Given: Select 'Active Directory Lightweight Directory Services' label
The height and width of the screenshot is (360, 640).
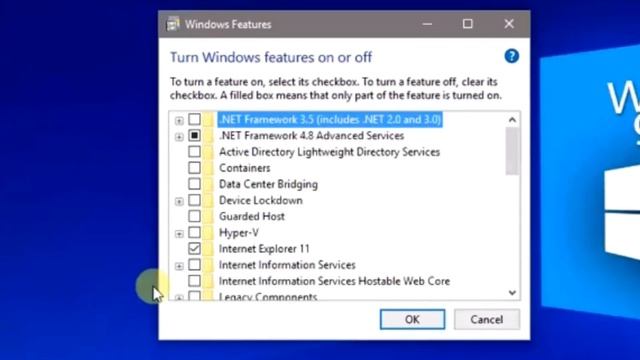Looking at the screenshot, I should (x=329, y=152).
